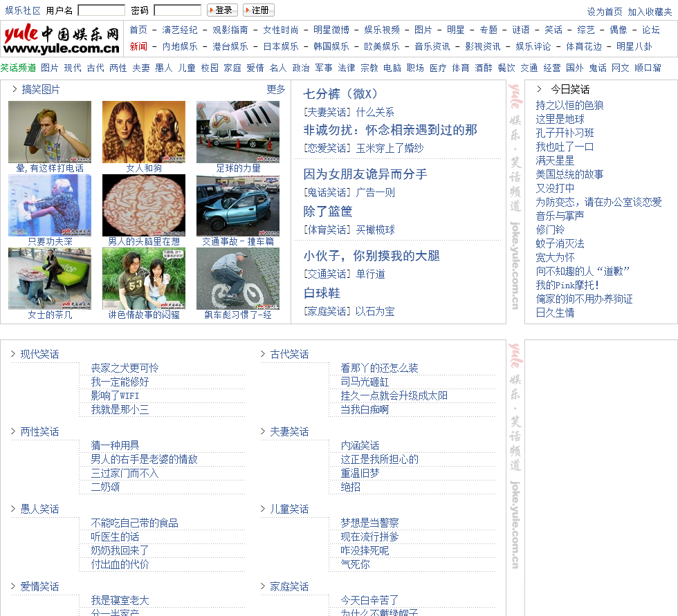The image size is (678, 616).
Task: Click the username input field
Action: [x=102, y=10]
